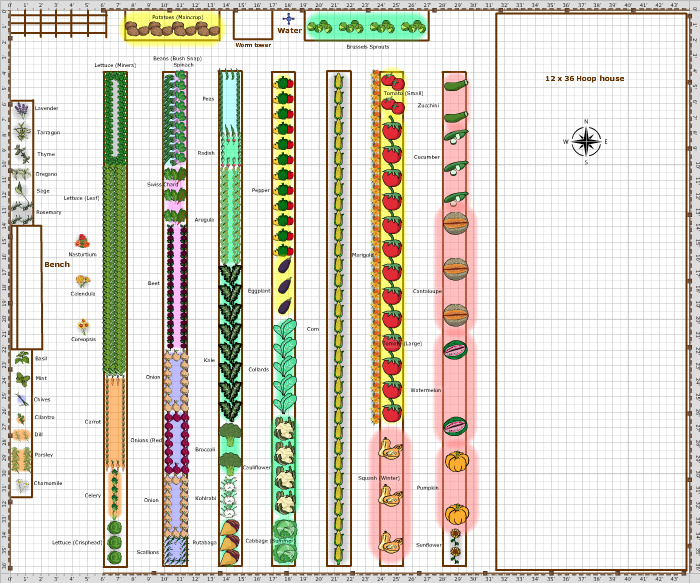Click the 'Zucchini' label
The image size is (700, 583).
[x=429, y=105]
